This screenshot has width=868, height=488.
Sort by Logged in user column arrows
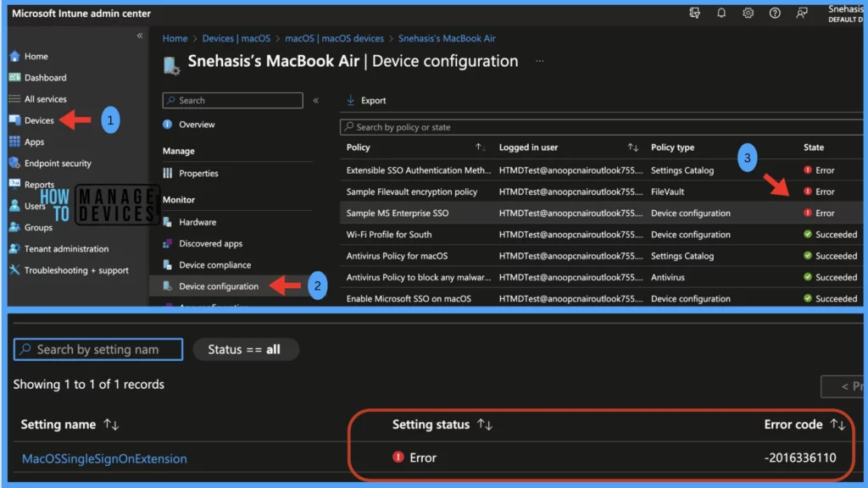coord(632,147)
